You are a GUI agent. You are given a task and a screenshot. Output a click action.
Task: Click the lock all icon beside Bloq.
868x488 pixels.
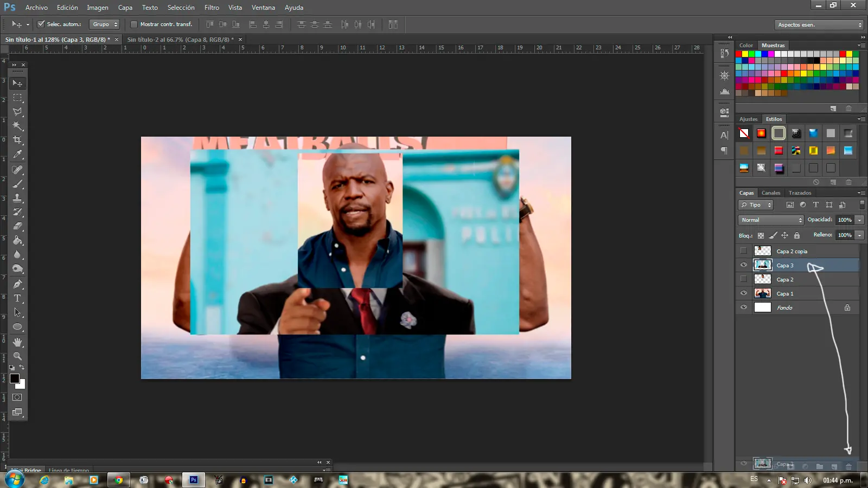pos(797,235)
